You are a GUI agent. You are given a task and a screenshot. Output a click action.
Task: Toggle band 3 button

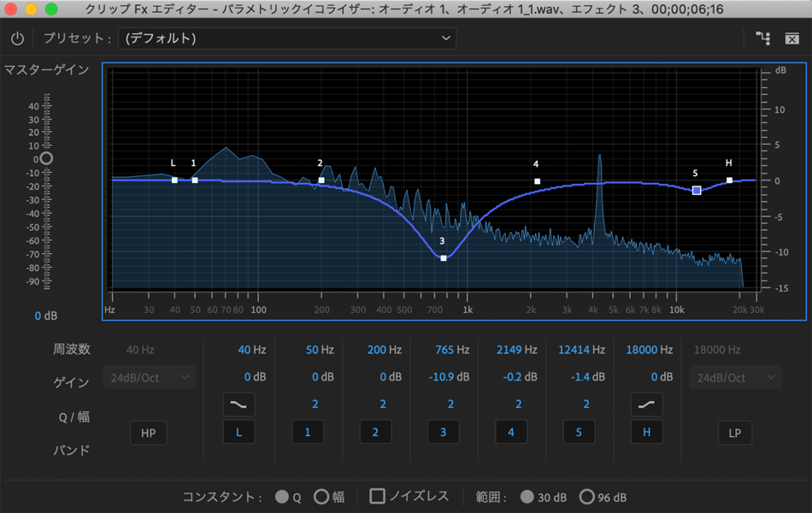[443, 433]
